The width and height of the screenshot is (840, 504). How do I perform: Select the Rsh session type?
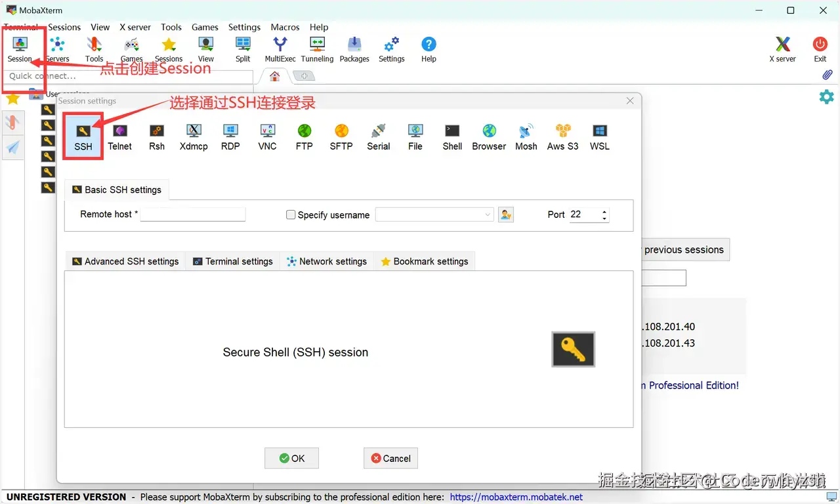click(x=157, y=137)
